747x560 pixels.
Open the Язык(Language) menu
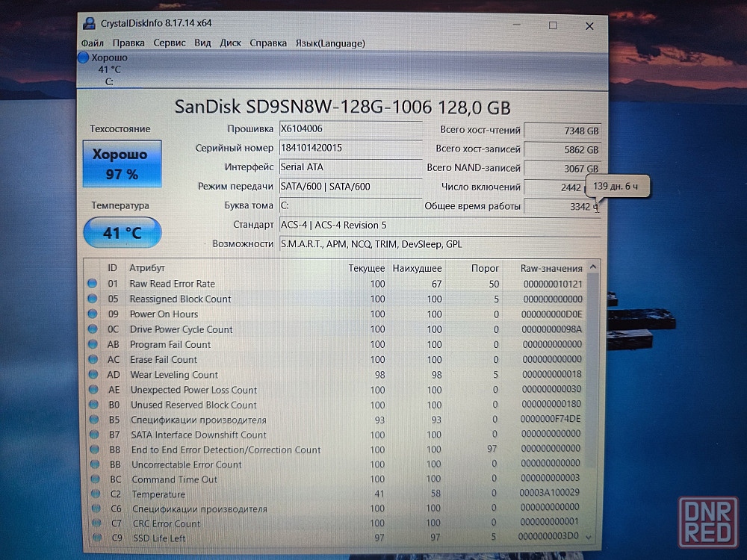coord(330,43)
